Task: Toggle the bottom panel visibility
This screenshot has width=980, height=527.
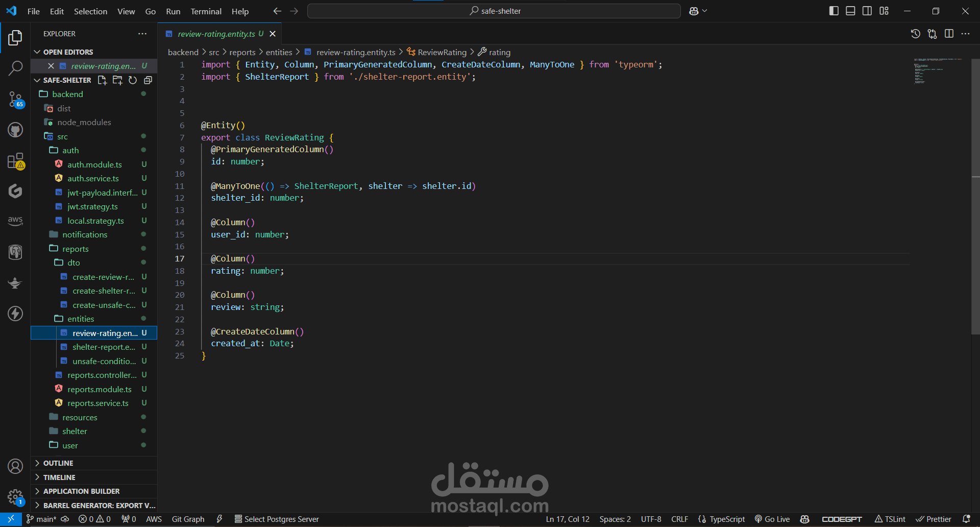Action: pyautogui.click(x=850, y=11)
